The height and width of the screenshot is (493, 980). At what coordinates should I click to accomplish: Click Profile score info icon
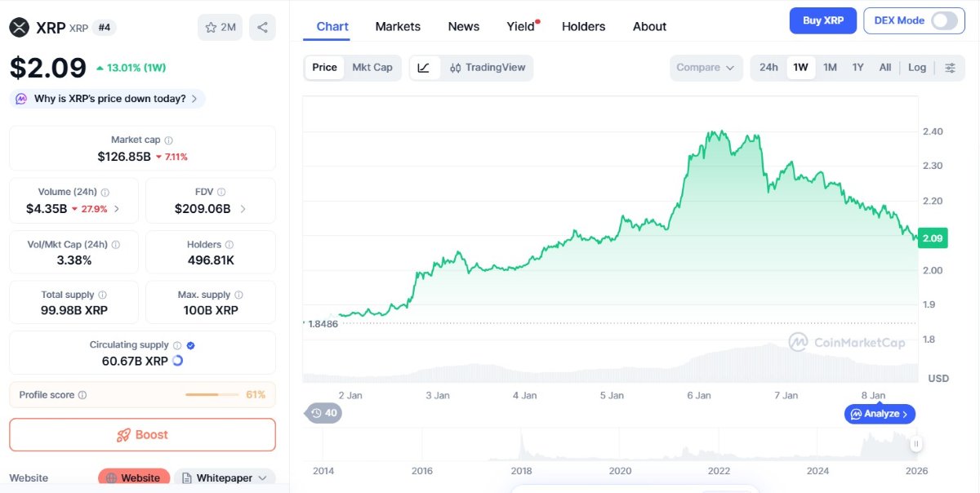pos(82,395)
